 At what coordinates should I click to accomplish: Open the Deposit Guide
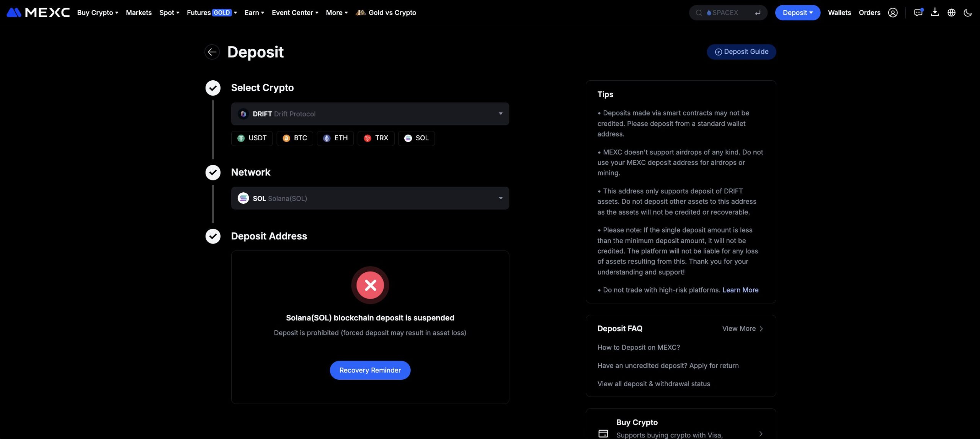741,52
